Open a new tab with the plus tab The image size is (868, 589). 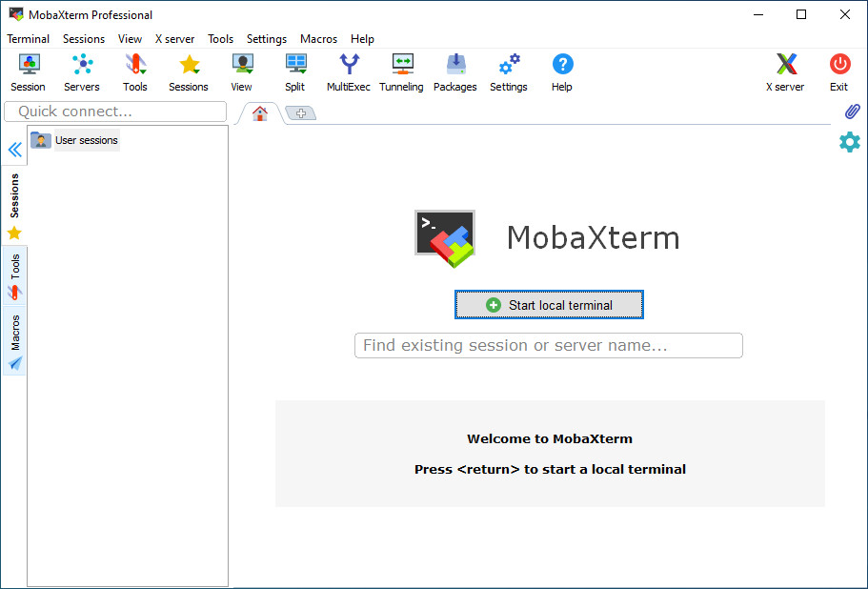pyautogui.click(x=300, y=113)
